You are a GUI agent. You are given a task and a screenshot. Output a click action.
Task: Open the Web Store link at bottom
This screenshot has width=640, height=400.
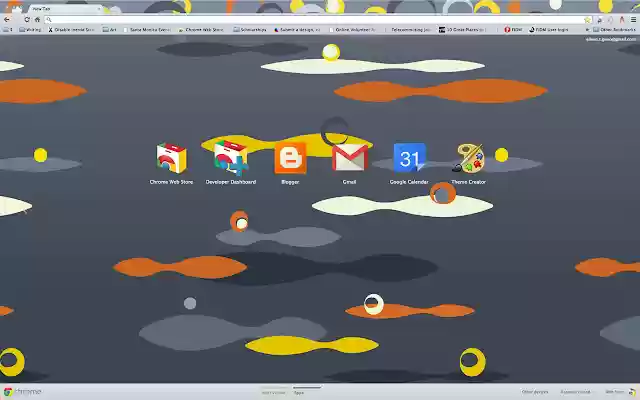point(620,392)
